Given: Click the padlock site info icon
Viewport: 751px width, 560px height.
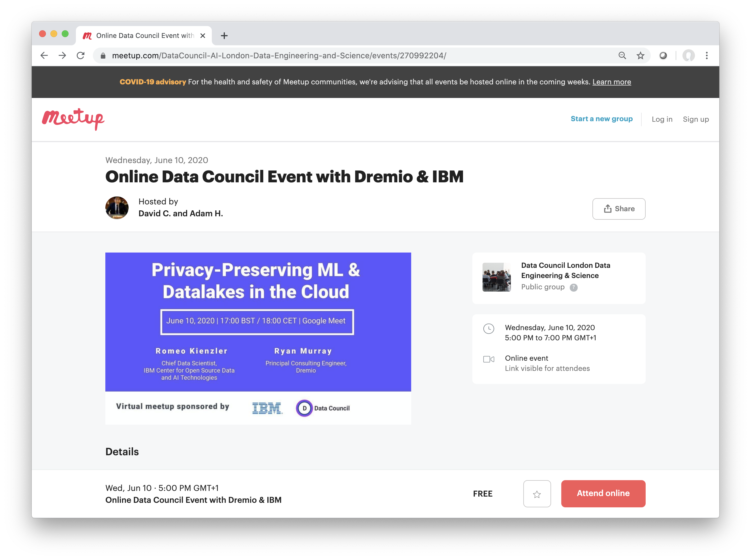Looking at the screenshot, I should [x=103, y=55].
